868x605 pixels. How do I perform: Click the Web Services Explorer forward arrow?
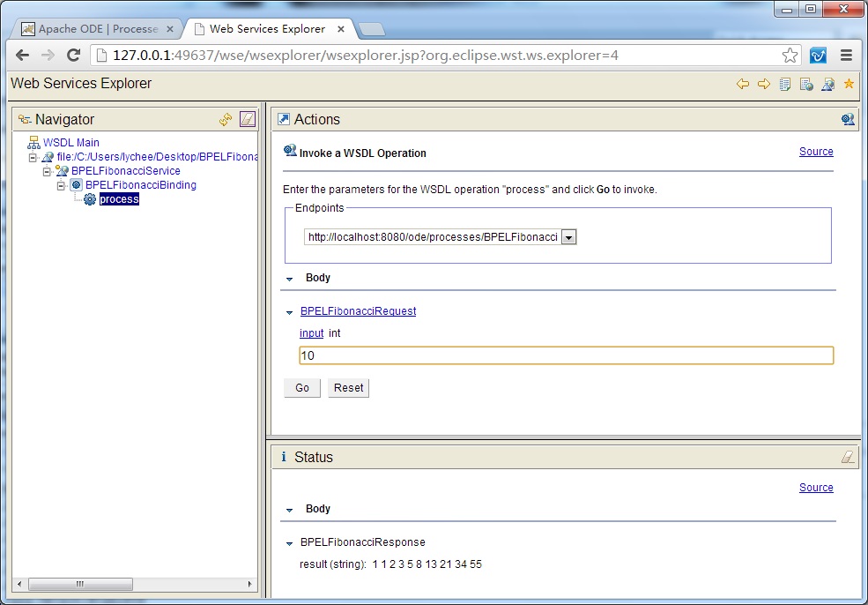(764, 84)
